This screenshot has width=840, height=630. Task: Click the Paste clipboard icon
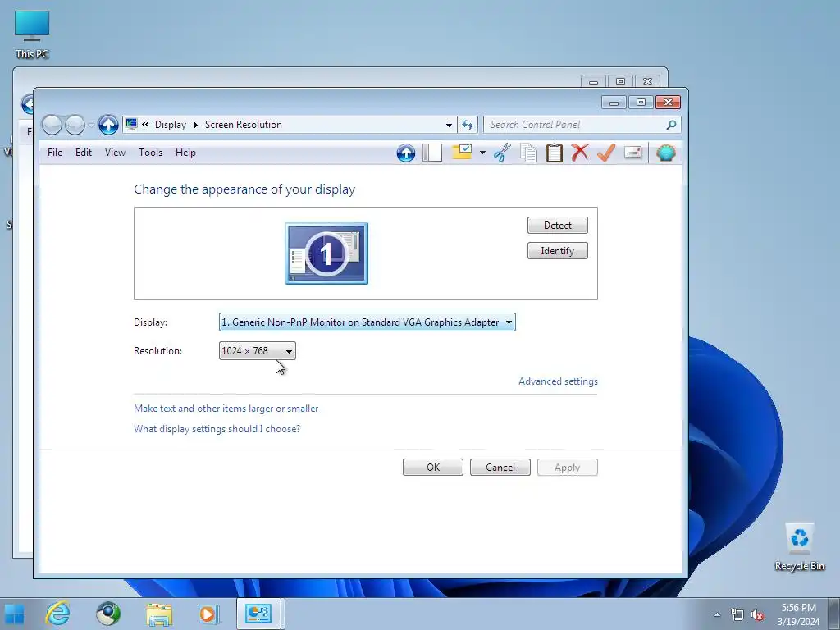tap(554, 153)
